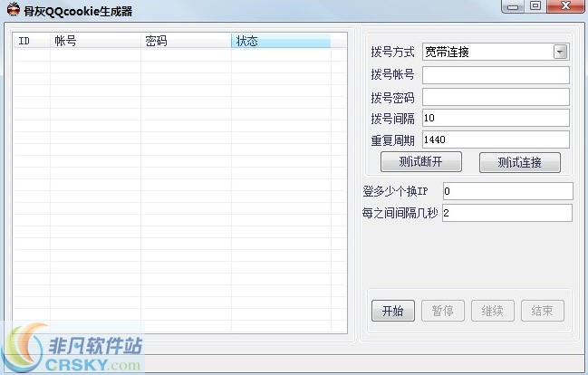Click the 每之间间隔几秒 label
The height and width of the screenshot is (375, 588).
click(400, 213)
